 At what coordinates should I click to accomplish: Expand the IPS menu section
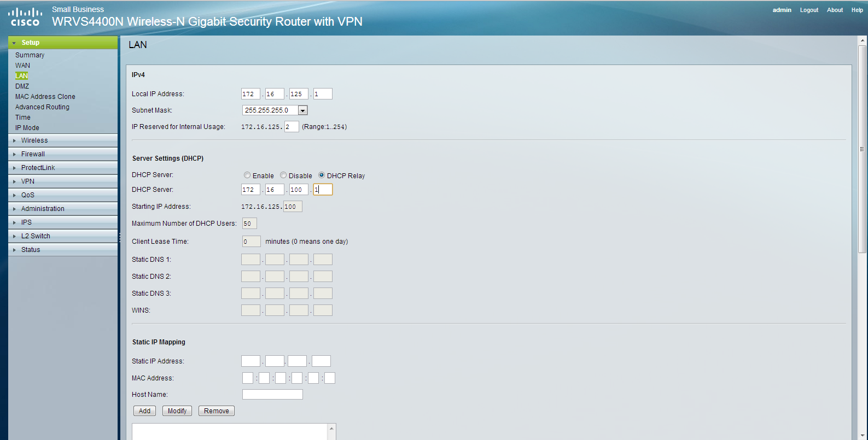pos(63,222)
